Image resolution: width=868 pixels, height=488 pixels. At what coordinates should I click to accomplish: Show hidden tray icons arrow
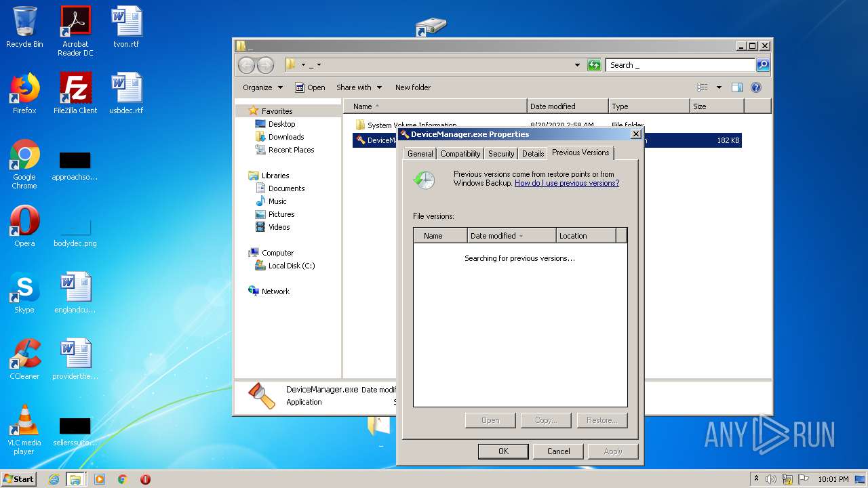click(756, 479)
